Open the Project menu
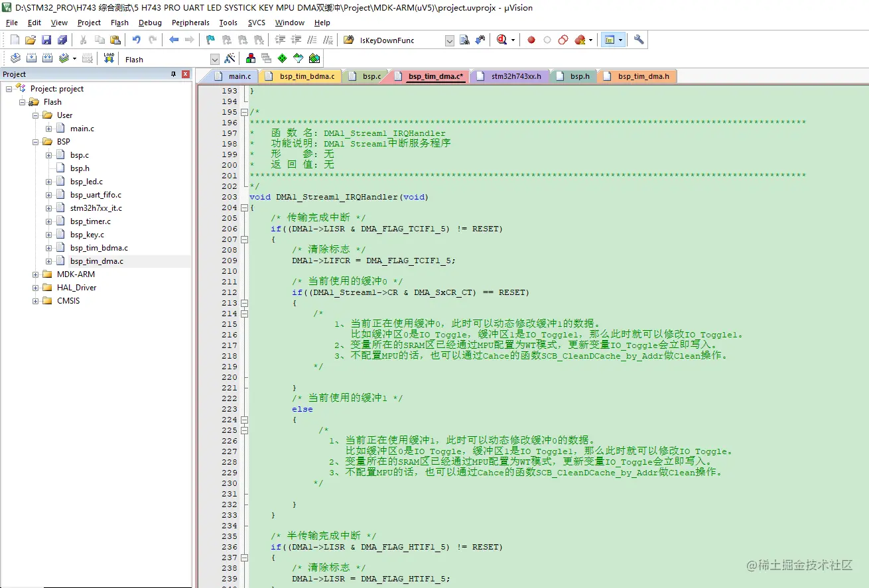Image resolution: width=869 pixels, height=588 pixels. (89, 23)
